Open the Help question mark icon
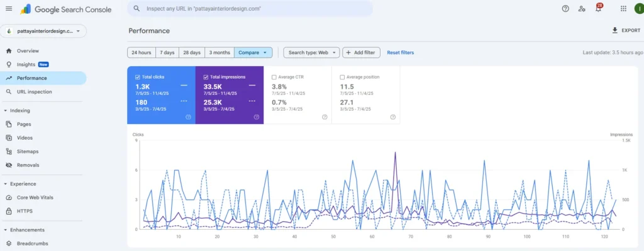The width and height of the screenshot is (644, 251). coord(565,9)
